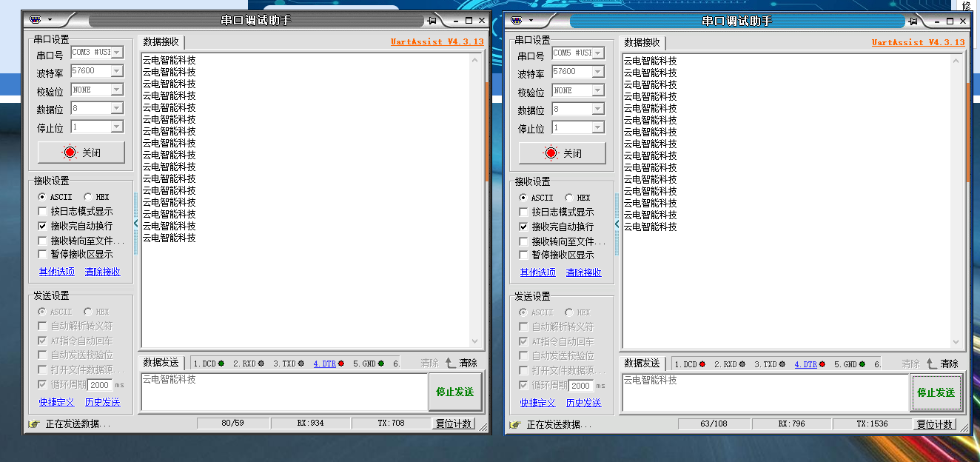Untick auto newline (接收完自动换行) in COM3 window
This screenshot has height=462, width=980.
42,226
